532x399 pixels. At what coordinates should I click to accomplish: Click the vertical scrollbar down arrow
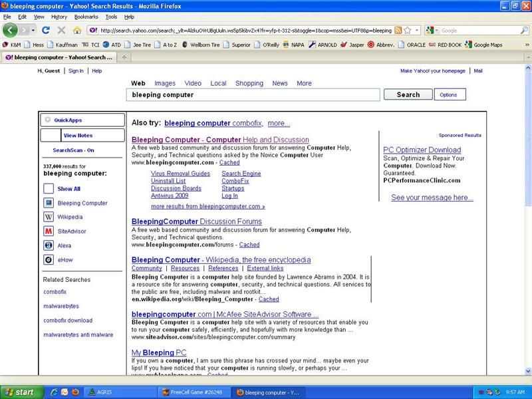pos(528,371)
